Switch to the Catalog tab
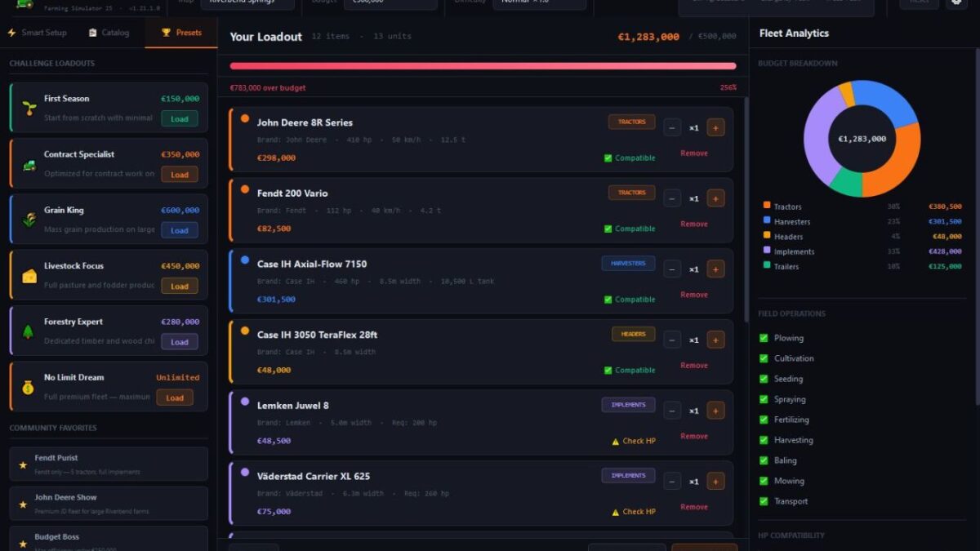980x551 pixels. point(109,33)
